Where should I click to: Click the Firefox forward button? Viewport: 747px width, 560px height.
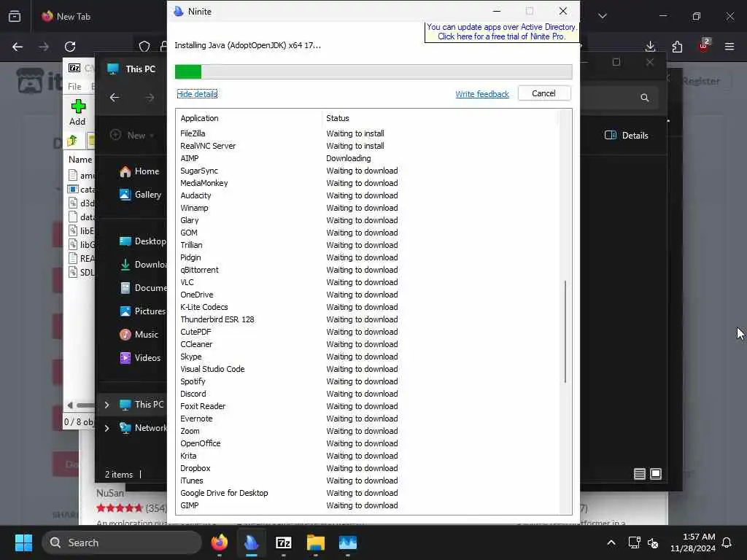point(43,47)
